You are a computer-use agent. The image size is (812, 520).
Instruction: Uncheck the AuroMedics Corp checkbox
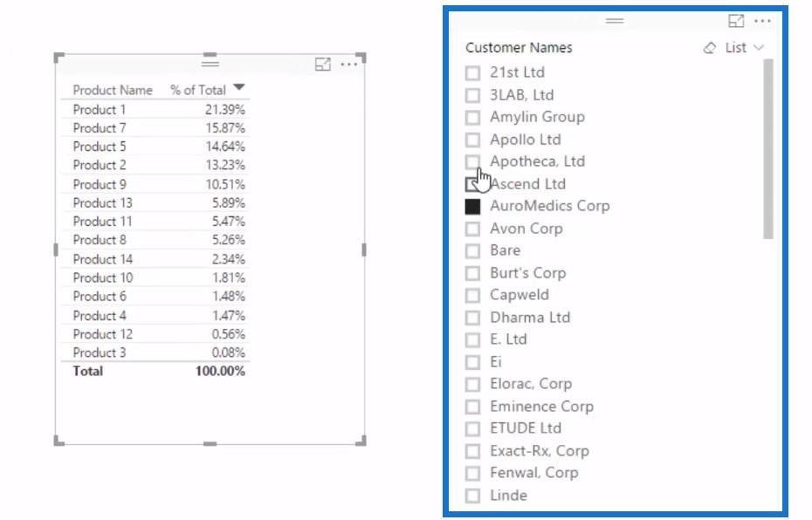[x=472, y=207]
